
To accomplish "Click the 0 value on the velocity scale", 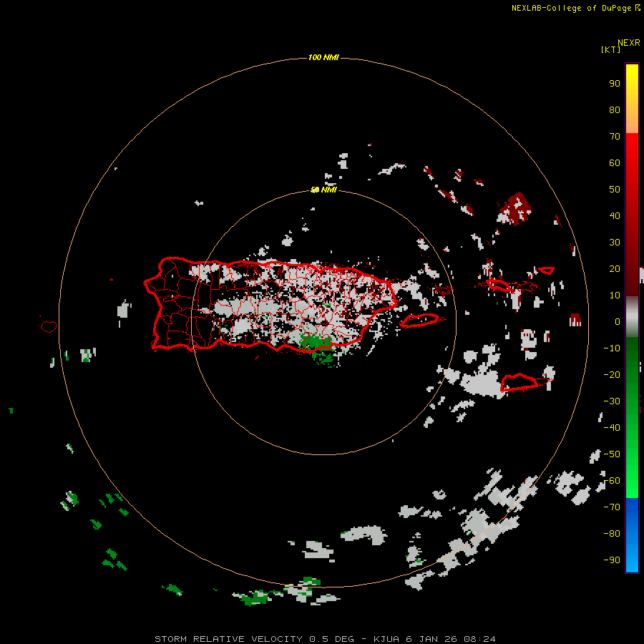I will tap(618, 322).
